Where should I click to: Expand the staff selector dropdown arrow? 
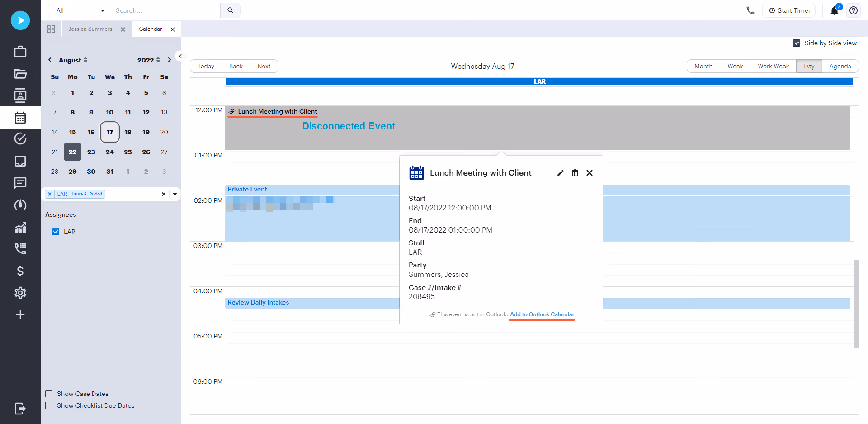[x=175, y=194]
